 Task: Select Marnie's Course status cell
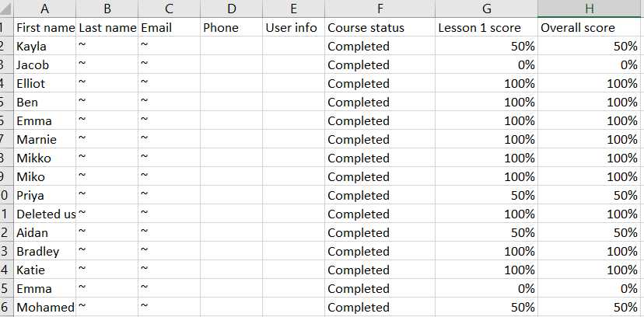[x=380, y=139]
